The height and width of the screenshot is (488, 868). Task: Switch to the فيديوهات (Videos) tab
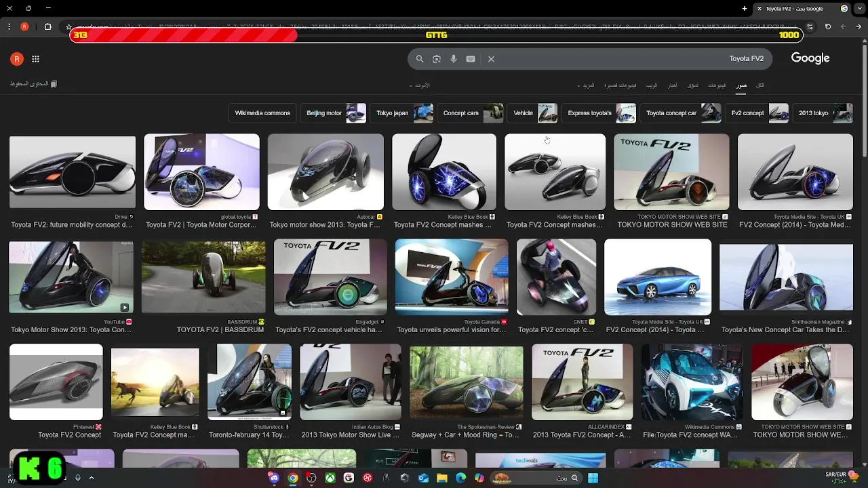click(717, 85)
